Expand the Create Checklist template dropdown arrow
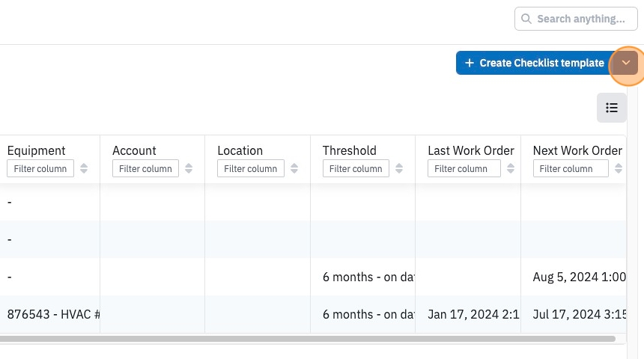This screenshot has width=644, height=359. [625, 63]
